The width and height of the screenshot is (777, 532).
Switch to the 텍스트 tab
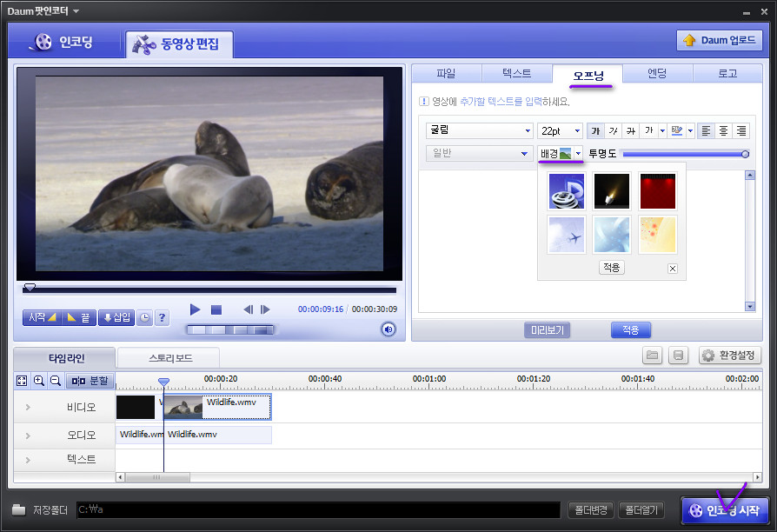coord(517,74)
